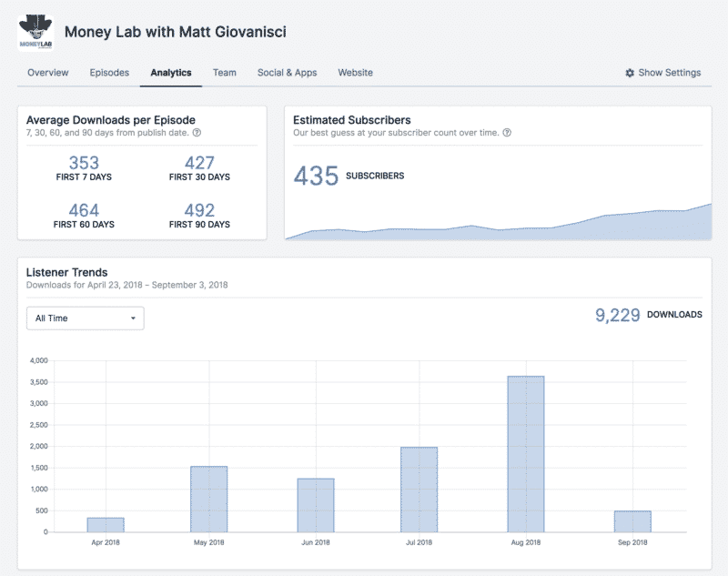Click the May 2018 downloads bar
The image size is (728, 576).
(209, 500)
